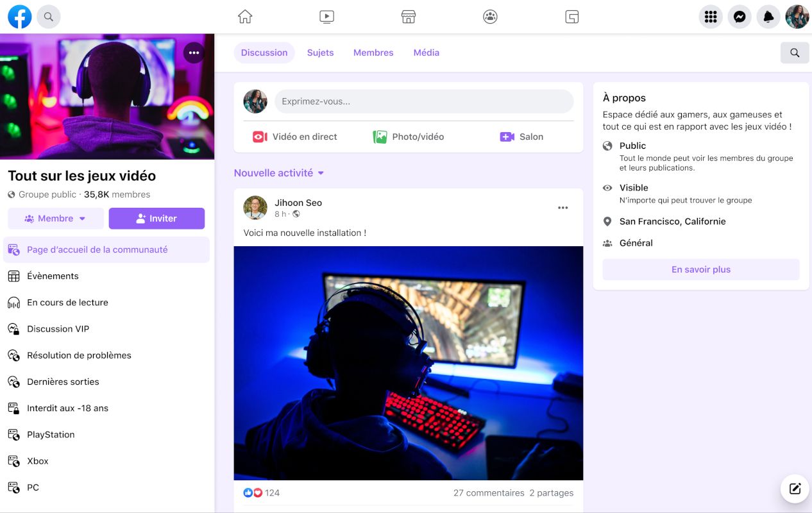Click the Général category text
812x513 pixels.
pyautogui.click(x=636, y=243)
